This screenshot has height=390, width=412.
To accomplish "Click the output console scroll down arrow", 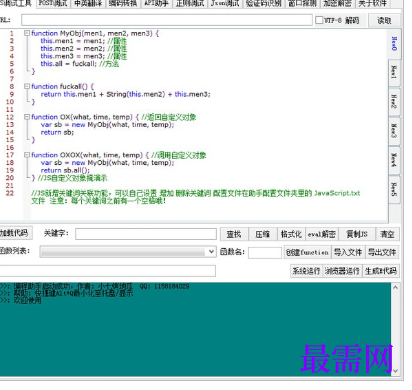I will point(395,371).
